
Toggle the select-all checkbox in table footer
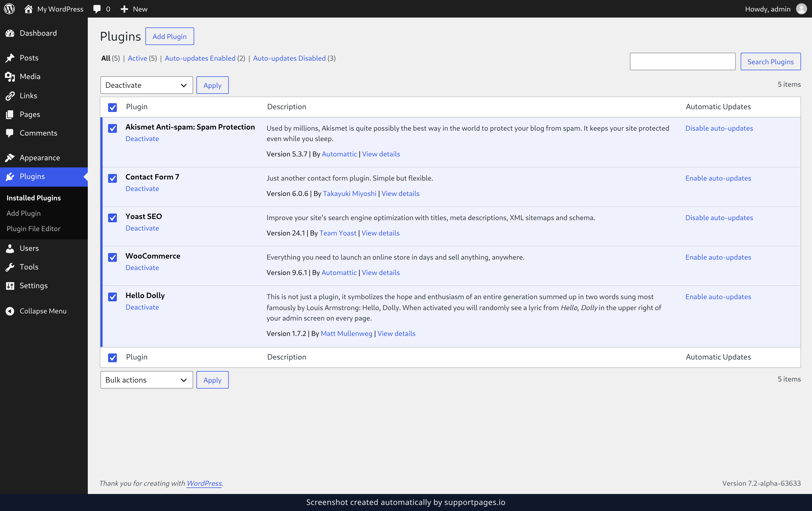pos(112,358)
